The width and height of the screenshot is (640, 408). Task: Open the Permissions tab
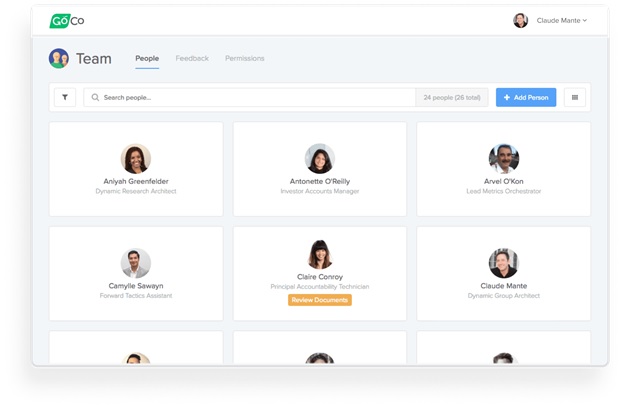pos(244,58)
